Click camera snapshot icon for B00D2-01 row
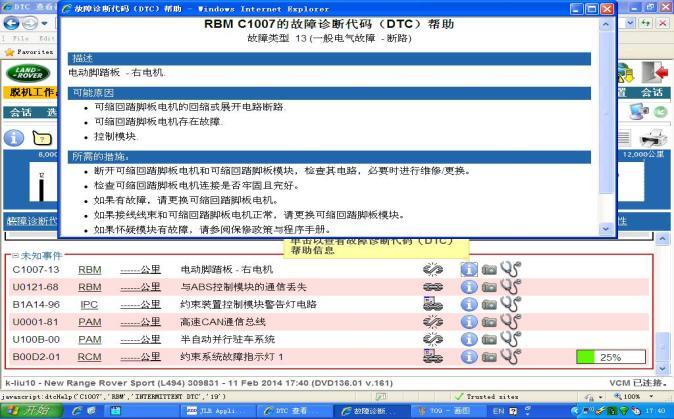674x419 pixels. 489,357
